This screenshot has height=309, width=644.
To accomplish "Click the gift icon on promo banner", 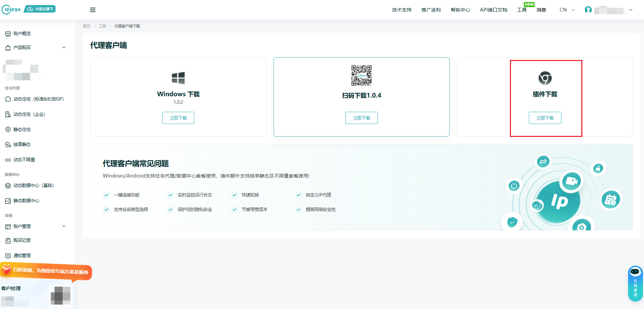I will pos(6,269).
